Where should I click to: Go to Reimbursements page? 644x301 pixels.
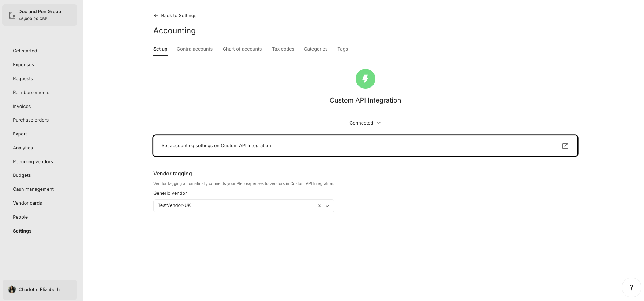tap(31, 93)
